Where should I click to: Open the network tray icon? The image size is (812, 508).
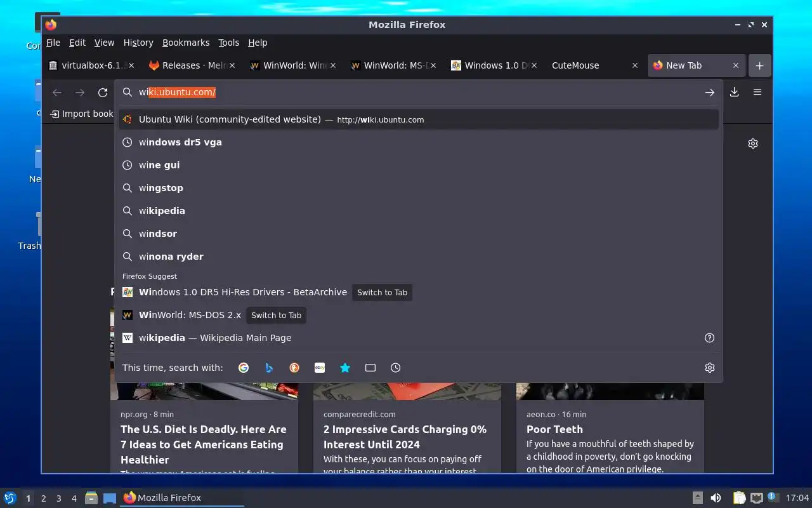757,498
